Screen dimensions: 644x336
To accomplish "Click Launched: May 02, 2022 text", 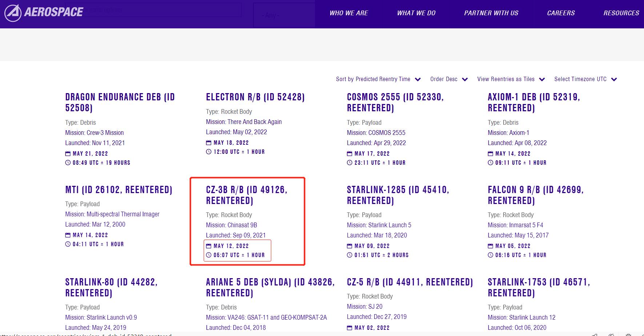I will (236, 132).
